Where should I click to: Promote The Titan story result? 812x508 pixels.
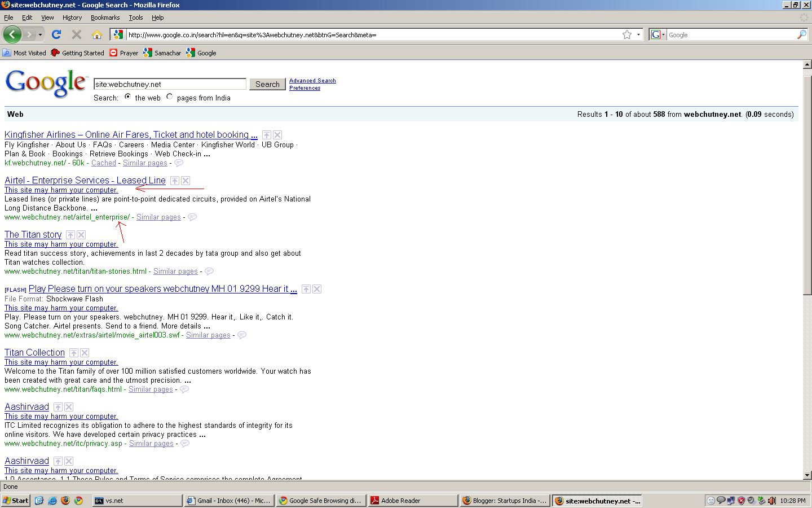click(x=70, y=235)
